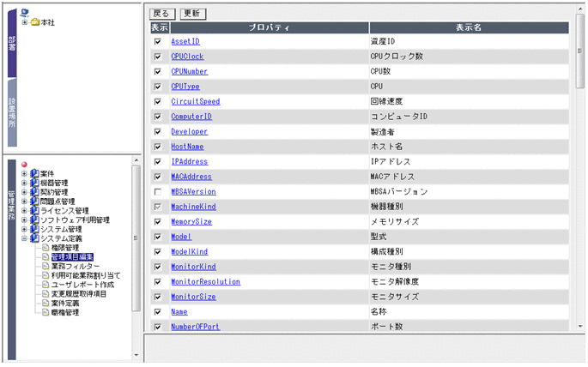Click the page icon beside 職権管理
Viewport: 588px width, 367px height.
tap(45, 312)
